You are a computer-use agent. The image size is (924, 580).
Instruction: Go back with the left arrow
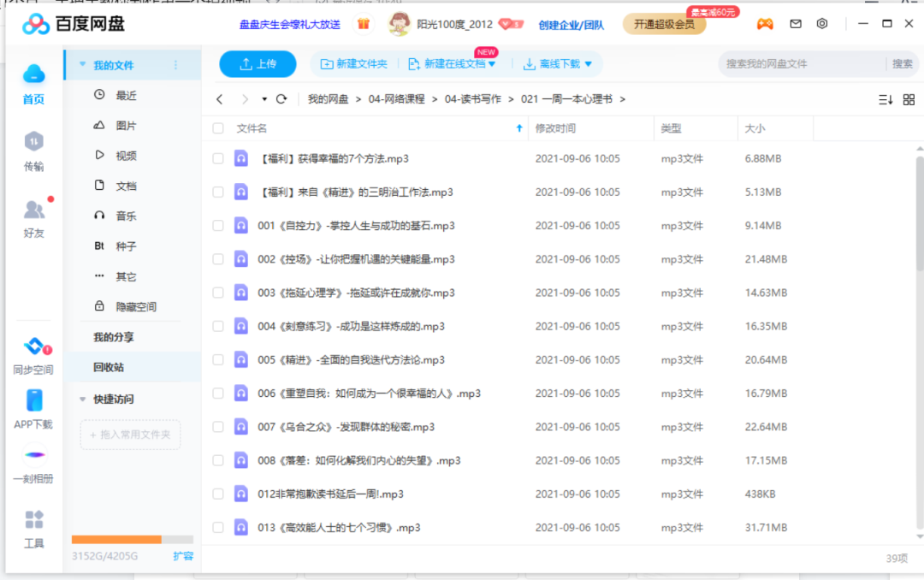tap(220, 99)
